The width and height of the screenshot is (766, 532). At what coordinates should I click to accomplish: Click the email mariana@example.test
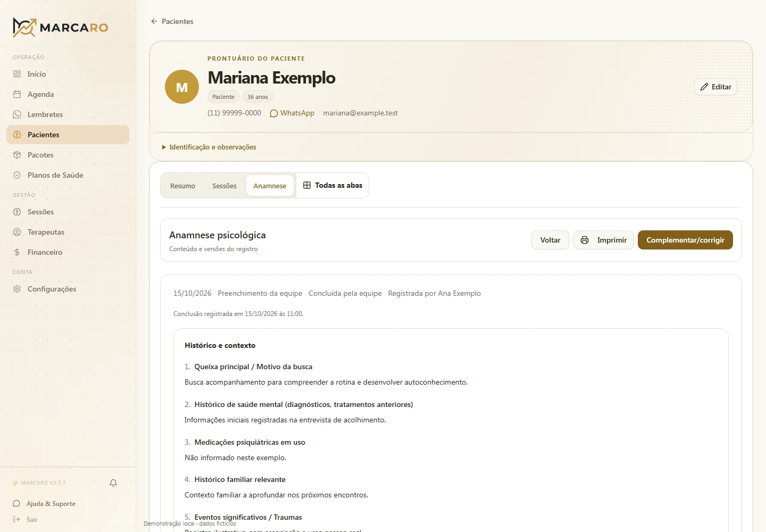pyautogui.click(x=360, y=113)
